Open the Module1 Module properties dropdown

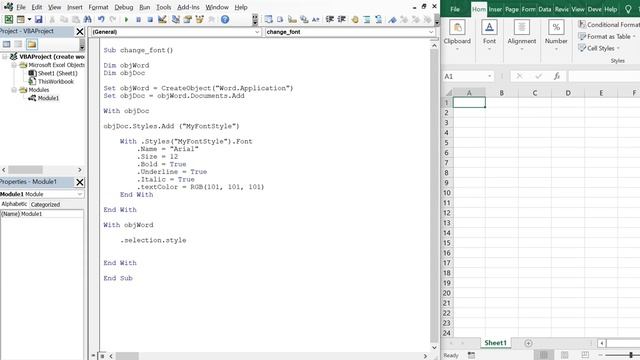pyautogui.click(x=80, y=194)
